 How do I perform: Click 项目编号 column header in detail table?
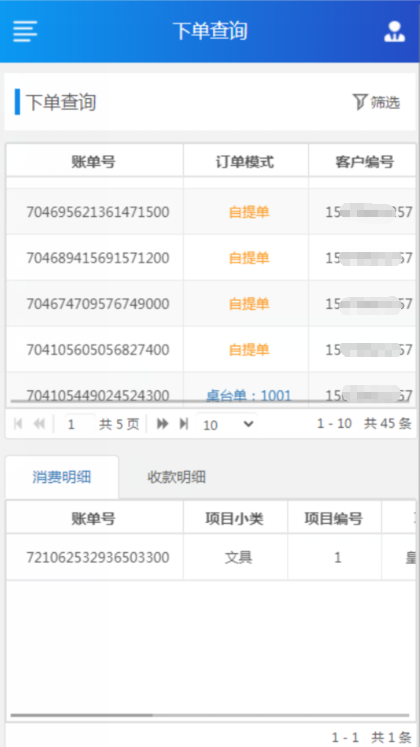coord(334,518)
